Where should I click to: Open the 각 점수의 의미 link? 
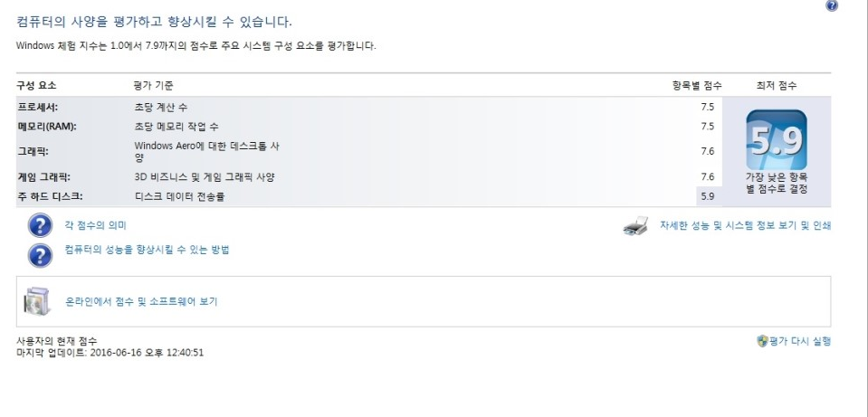[x=95, y=225]
